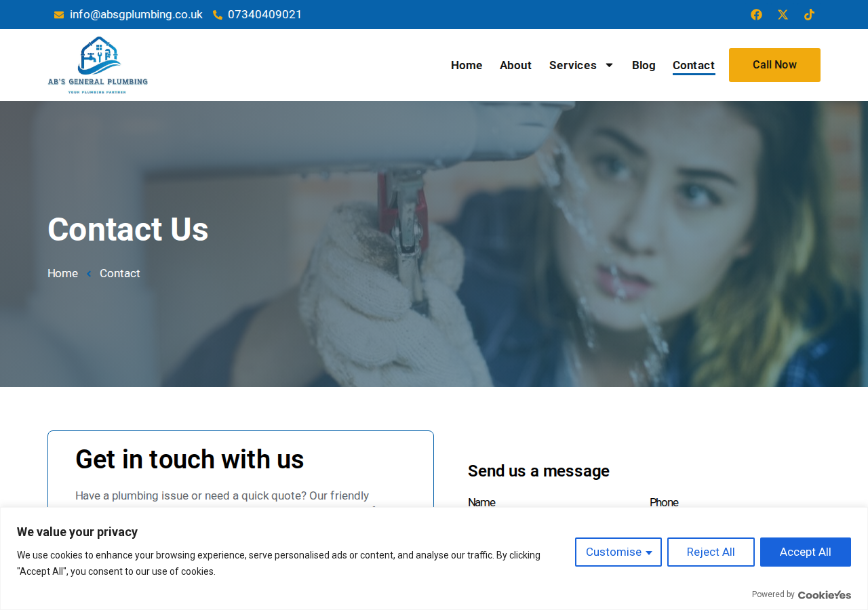The height and width of the screenshot is (610, 868).
Task: Click the CookieYes logo
Action: tap(825, 595)
